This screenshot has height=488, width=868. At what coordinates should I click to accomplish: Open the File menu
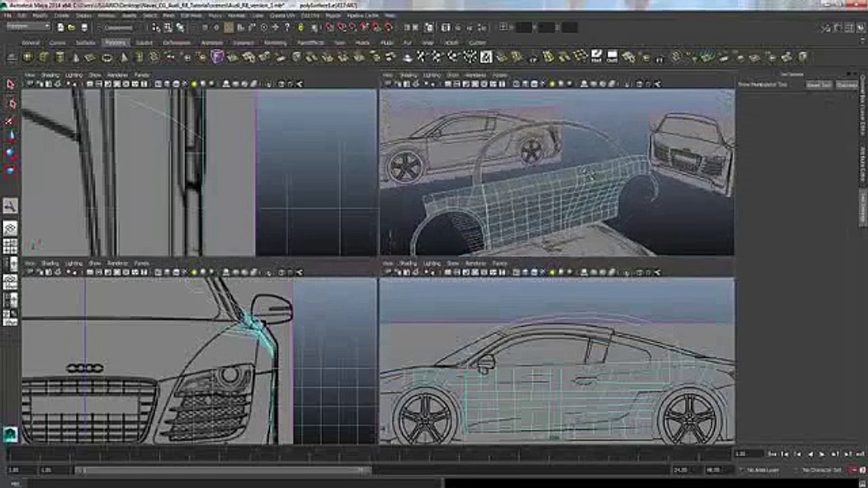[7, 15]
